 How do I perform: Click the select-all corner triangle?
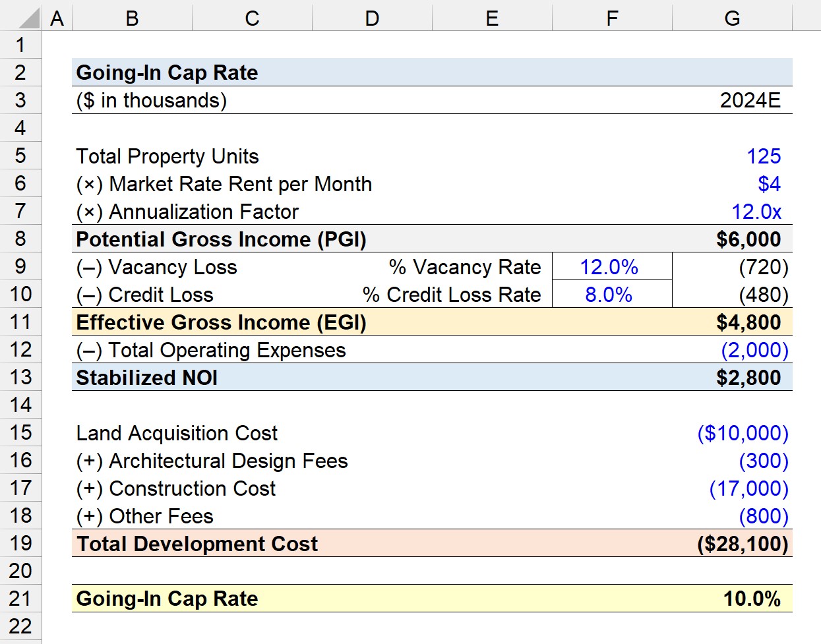coord(29,18)
